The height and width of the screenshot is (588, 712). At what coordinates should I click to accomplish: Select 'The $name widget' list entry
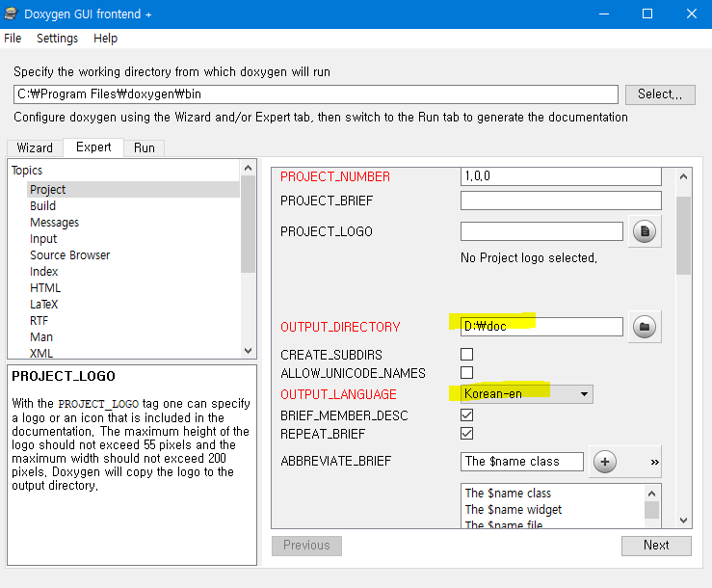tap(514, 509)
